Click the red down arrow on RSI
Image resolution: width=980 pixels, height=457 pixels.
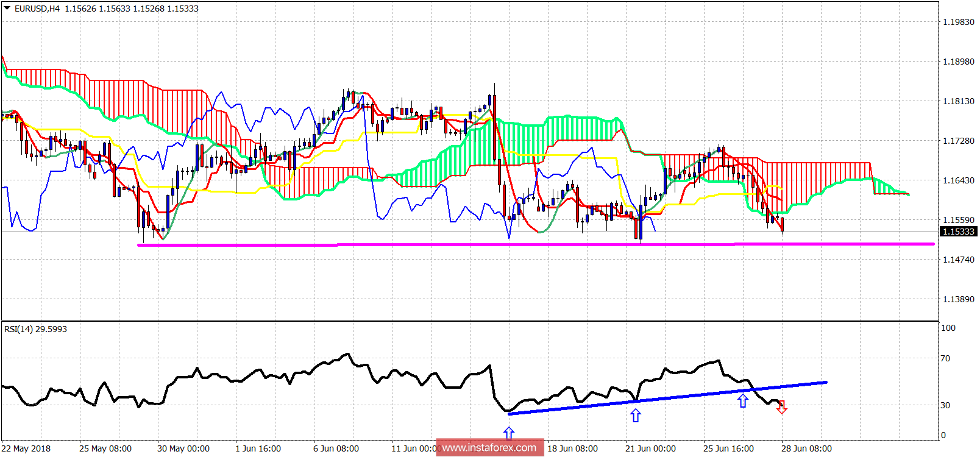(782, 408)
